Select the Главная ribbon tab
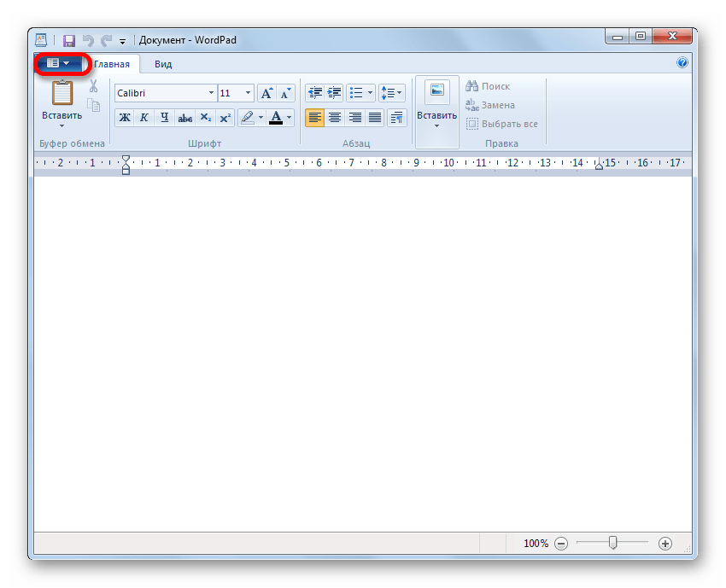 112,64
